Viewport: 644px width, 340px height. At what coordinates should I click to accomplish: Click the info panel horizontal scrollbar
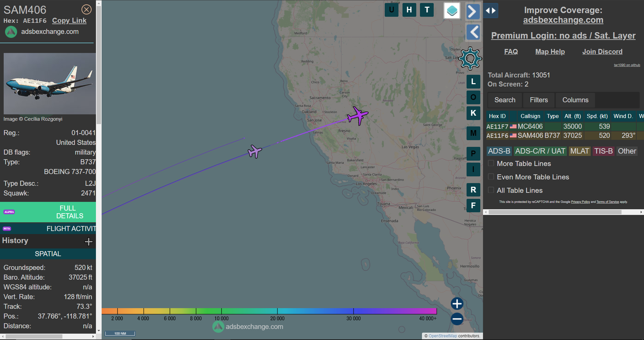pyautogui.click(x=34, y=336)
